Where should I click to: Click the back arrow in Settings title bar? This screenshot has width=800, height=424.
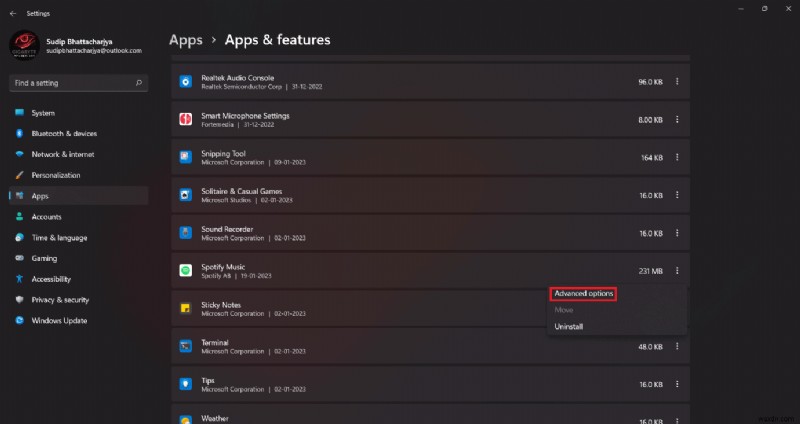pos(13,14)
